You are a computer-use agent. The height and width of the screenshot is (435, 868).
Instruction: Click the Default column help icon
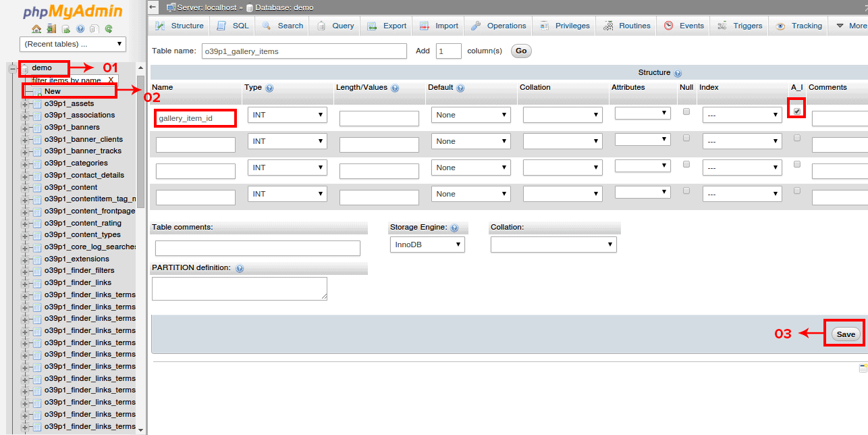tap(460, 88)
